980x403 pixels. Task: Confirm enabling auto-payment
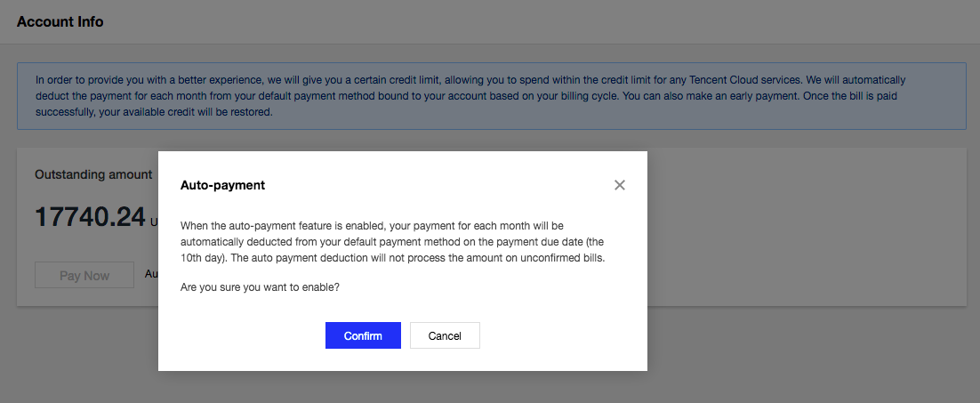pyautogui.click(x=363, y=335)
